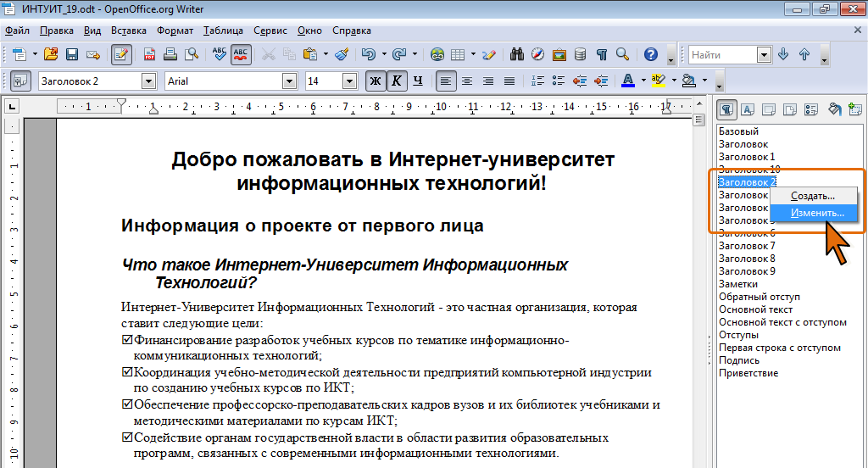Toggle underline (Ч) formatting
The image size is (868, 468).
point(418,81)
